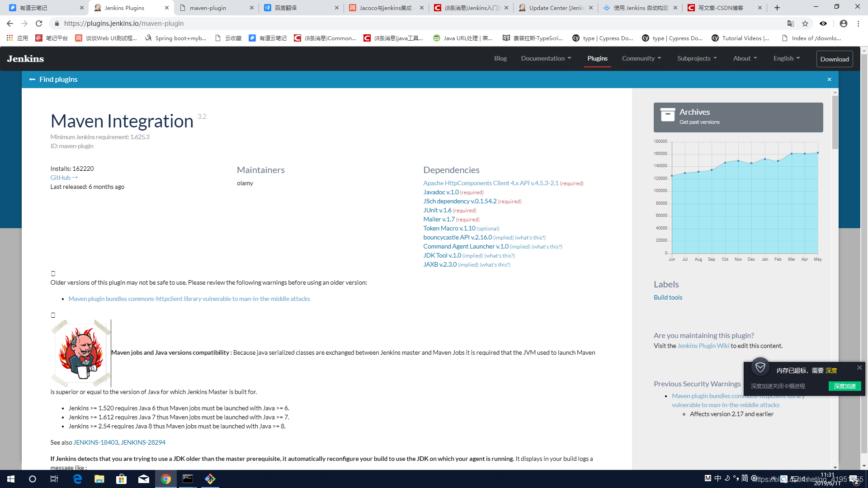Click the Jenkins fire mascot image

(80, 353)
